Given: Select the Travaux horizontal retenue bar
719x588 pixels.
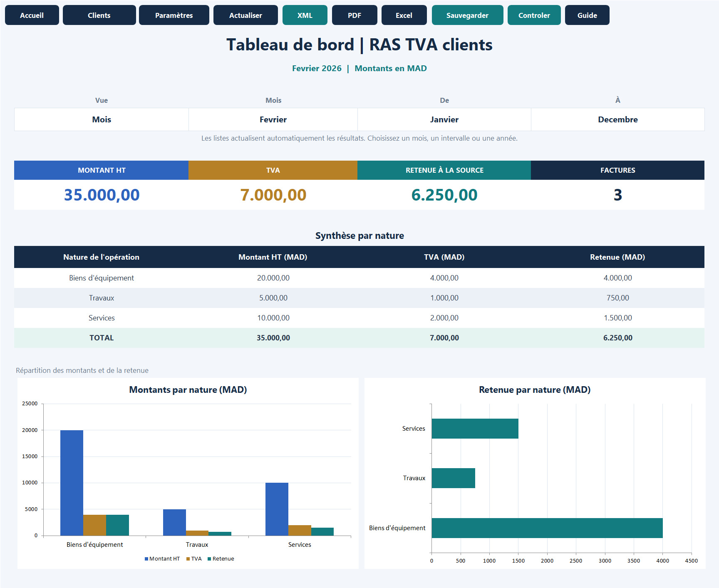Looking at the screenshot, I should click(454, 478).
